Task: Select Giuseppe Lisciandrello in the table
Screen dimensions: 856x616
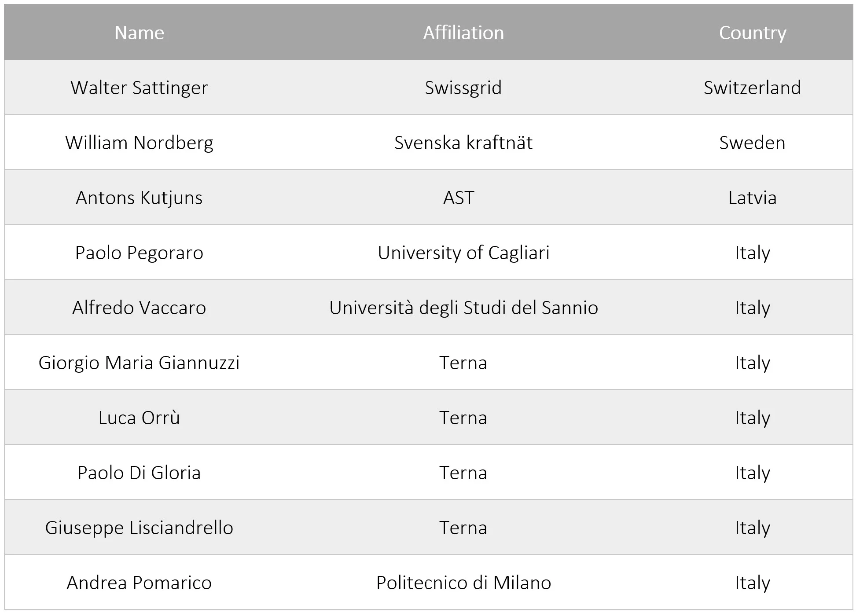Action: (139, 528)
